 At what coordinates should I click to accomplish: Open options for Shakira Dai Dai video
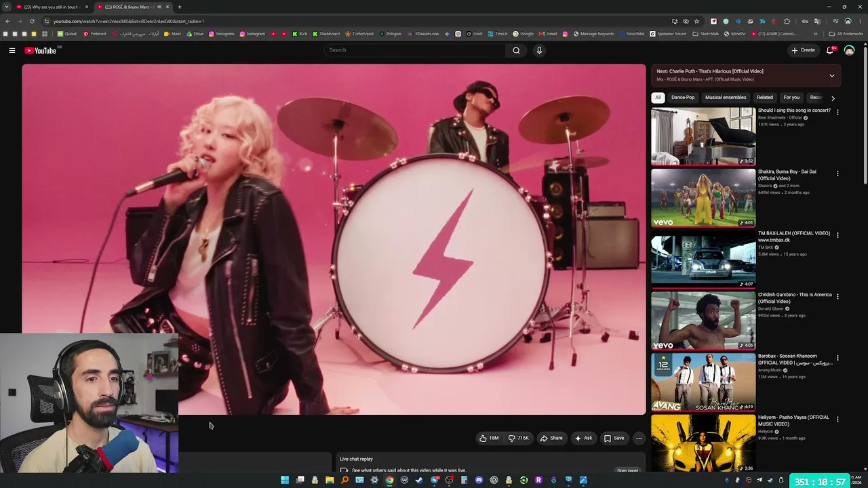click(x=837, y=174)
